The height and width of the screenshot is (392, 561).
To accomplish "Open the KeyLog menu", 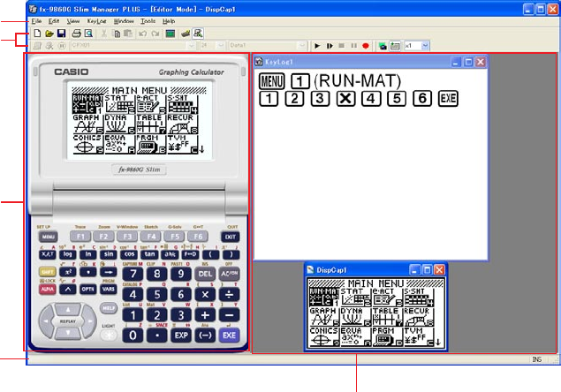I will click(96, 19).
